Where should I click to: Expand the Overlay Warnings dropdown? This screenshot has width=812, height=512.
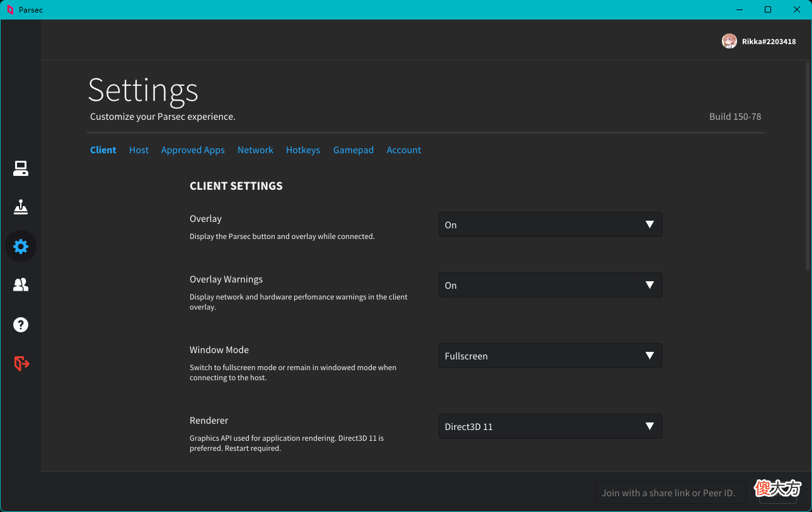point(551,285)
